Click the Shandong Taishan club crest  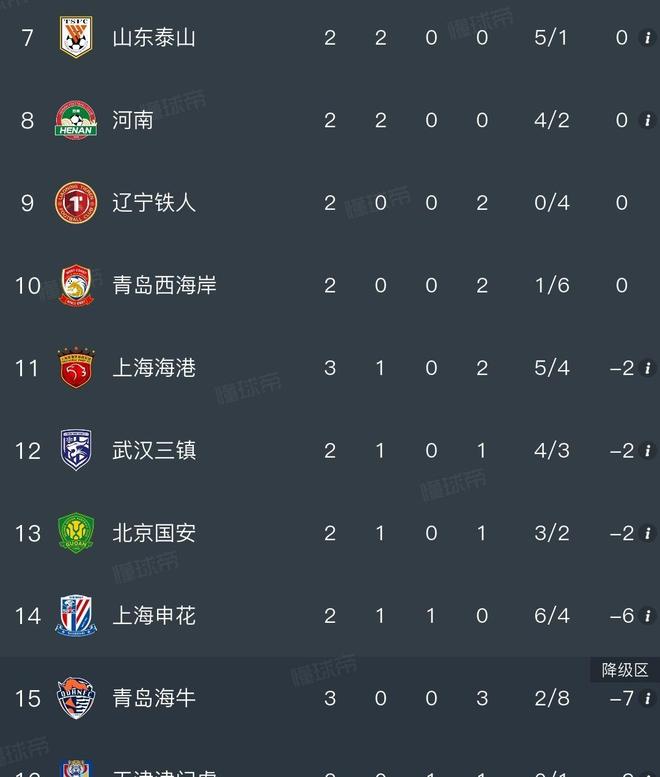point(75,38)
